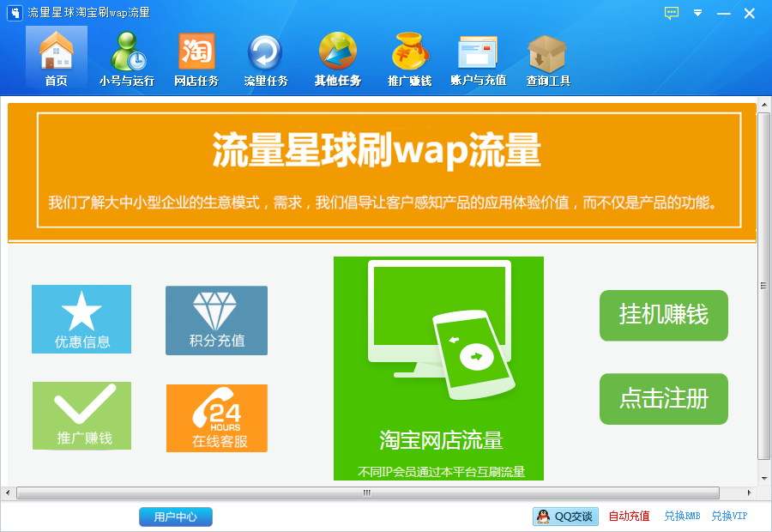The image size is (772, 532).
Task: Click the horizontal scrollbar thumb
Action: click(x=368, y=493)
